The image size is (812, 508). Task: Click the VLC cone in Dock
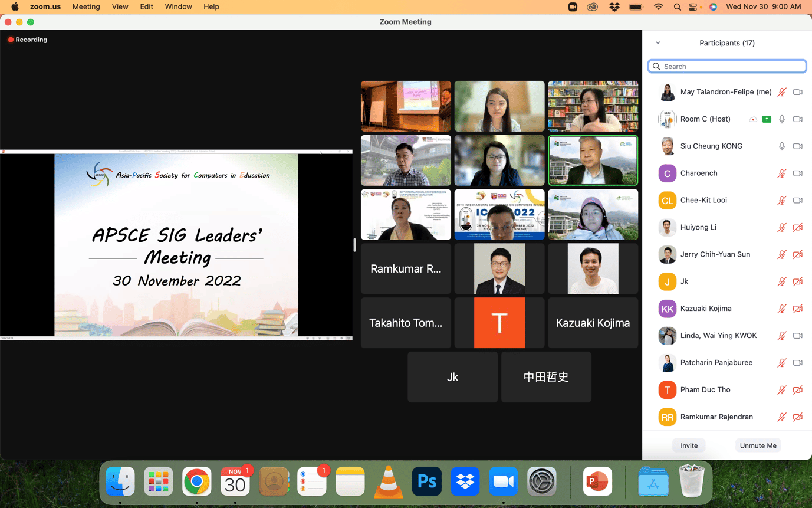[x=388, y=482]
